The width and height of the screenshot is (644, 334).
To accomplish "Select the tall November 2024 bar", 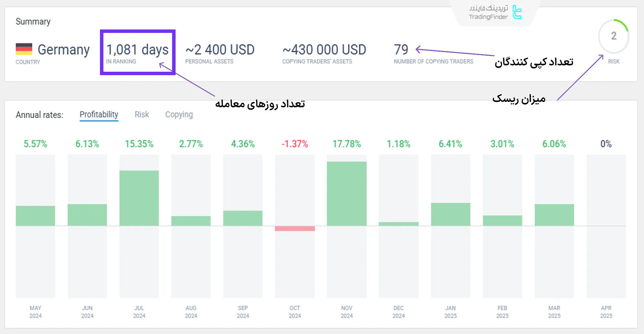I will pos(347,193).
